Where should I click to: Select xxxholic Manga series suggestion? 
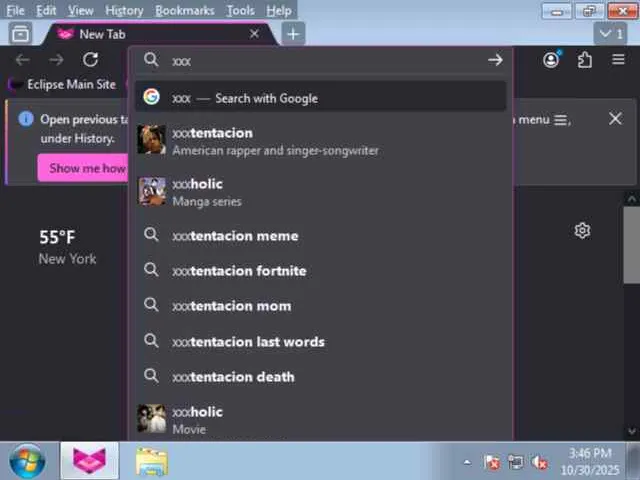[321, 192]
